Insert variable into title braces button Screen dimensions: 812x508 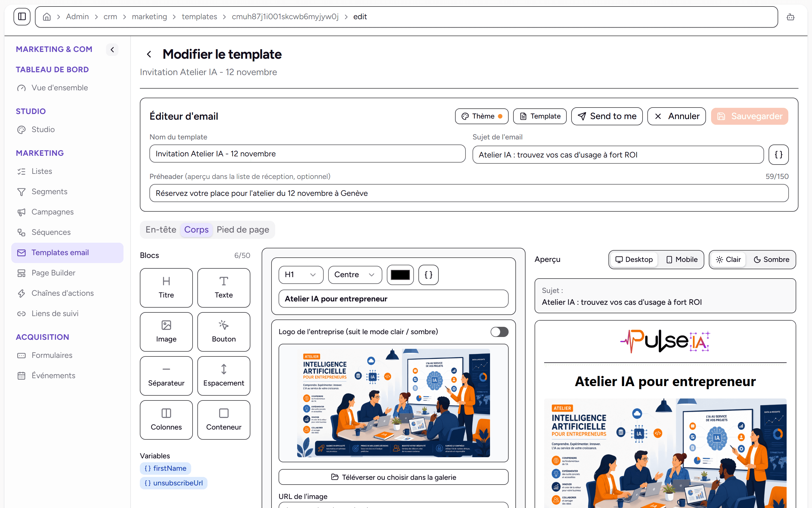[x=429, y=275]
